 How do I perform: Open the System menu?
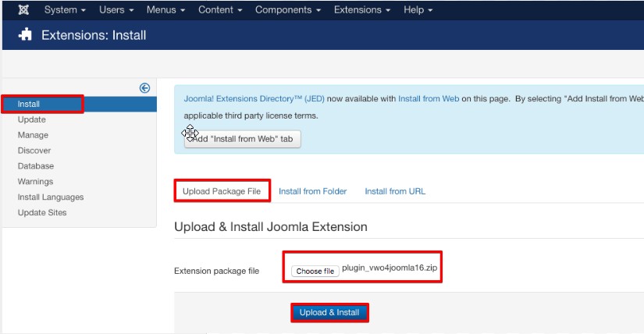coord(65,10)
